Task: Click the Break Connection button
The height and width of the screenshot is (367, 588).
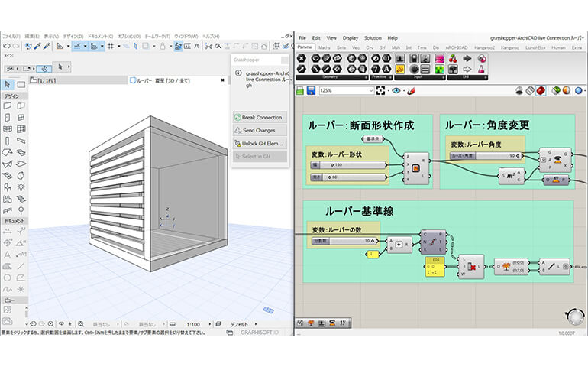Action: pyautogui.click(x=260, y=118)
